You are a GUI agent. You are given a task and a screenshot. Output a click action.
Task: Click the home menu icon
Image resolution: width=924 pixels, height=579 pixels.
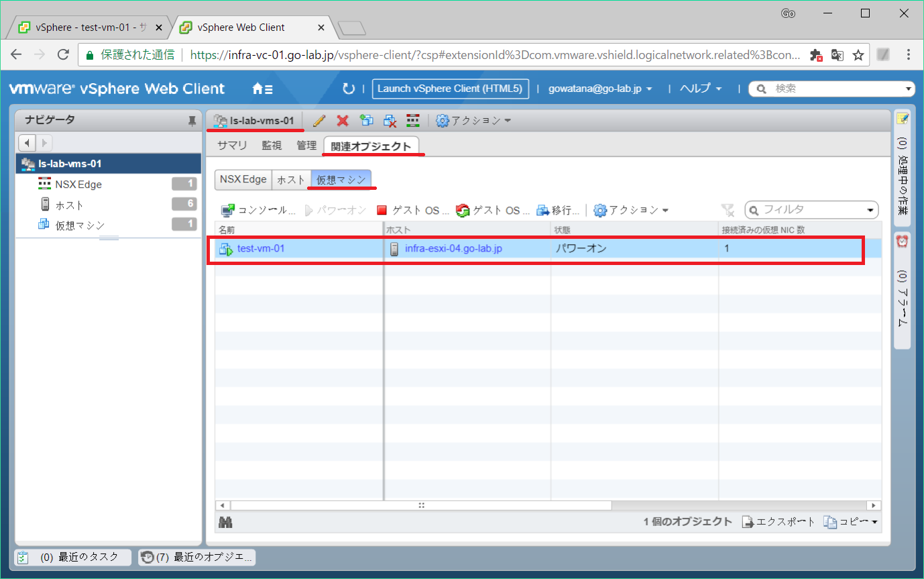[x=262, y=89]
